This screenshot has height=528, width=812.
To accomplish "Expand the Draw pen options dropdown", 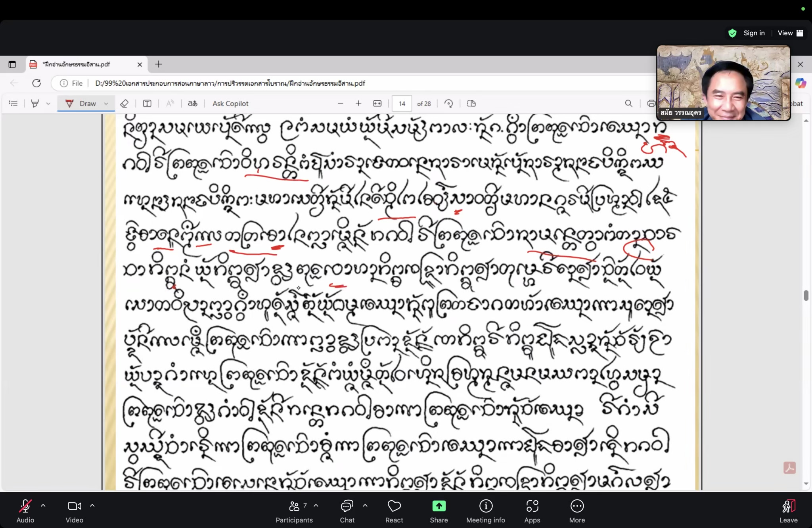I will click(x=106, y=104).
